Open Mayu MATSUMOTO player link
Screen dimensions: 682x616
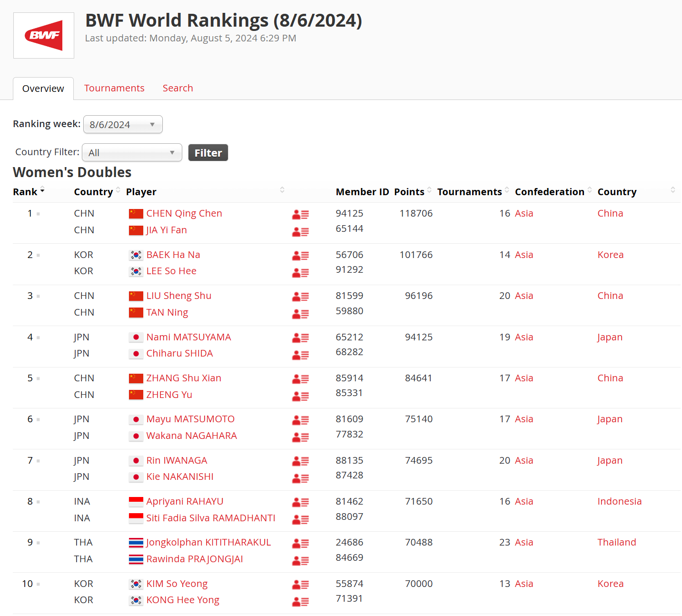(x=190, y=419)
